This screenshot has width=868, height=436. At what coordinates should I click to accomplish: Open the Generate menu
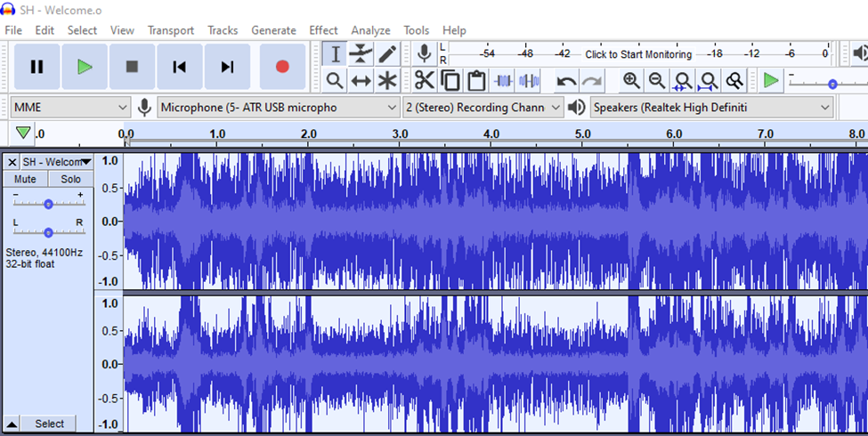point(273,30)
